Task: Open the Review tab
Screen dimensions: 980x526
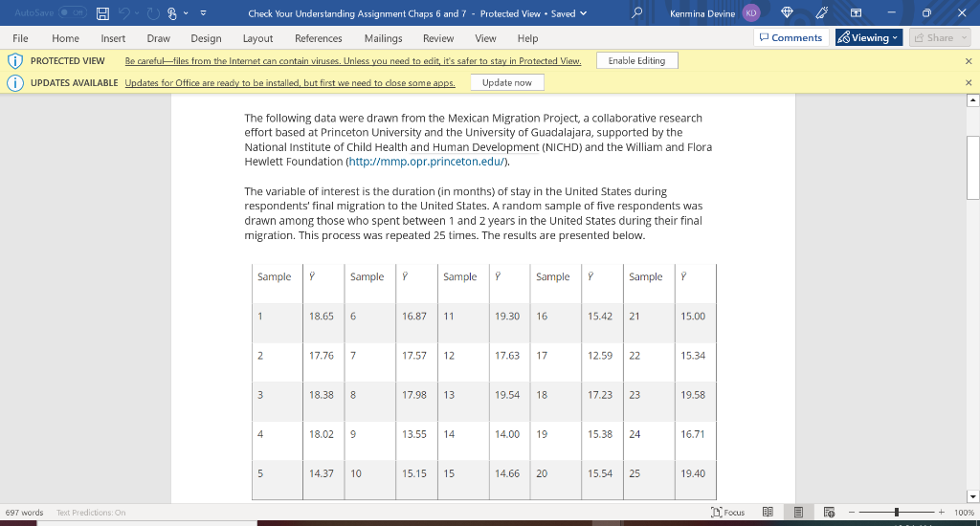Action: click(438, 38)
